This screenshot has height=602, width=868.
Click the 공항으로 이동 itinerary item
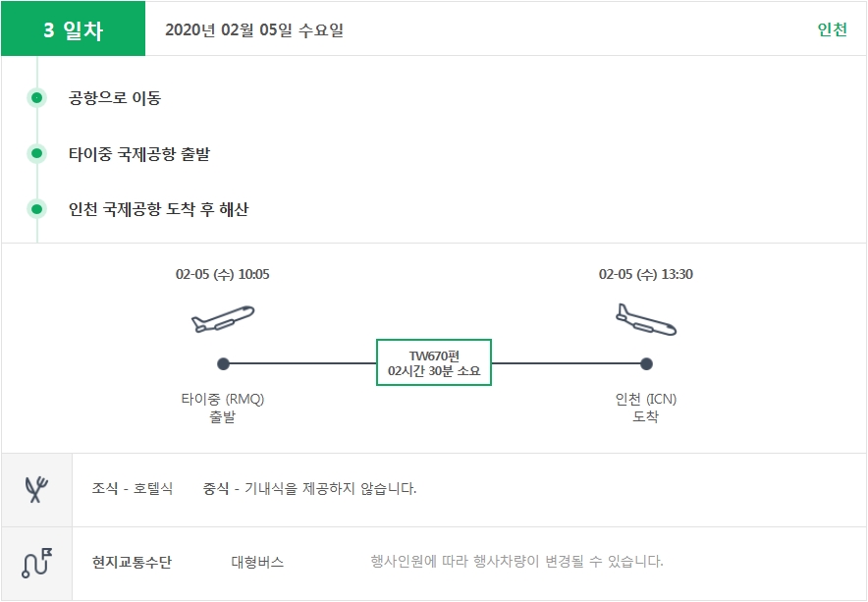[115, 98]
